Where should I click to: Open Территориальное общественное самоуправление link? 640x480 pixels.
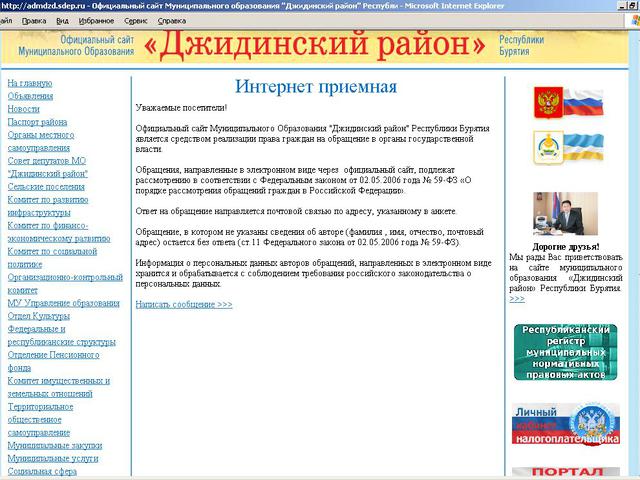40,420
